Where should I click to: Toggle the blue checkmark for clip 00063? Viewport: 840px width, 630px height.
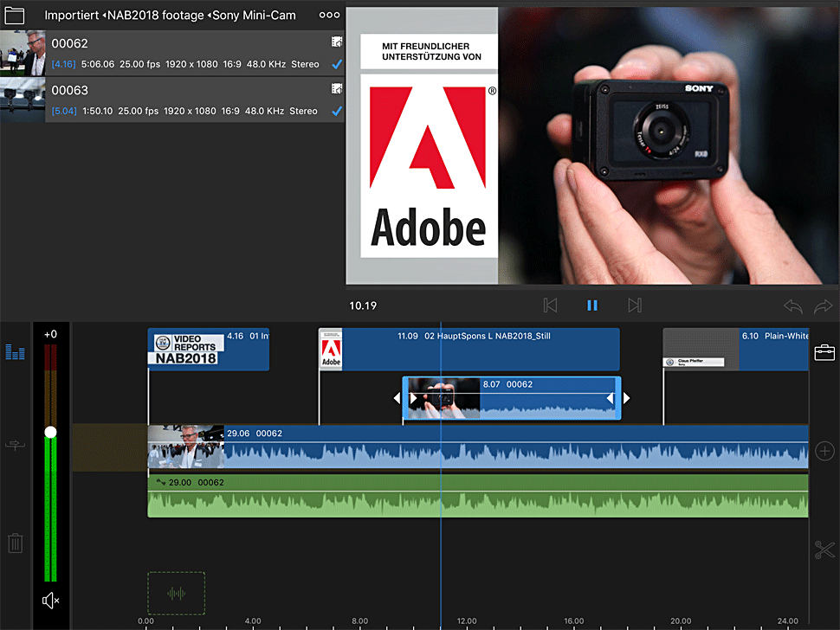(336, 112)
